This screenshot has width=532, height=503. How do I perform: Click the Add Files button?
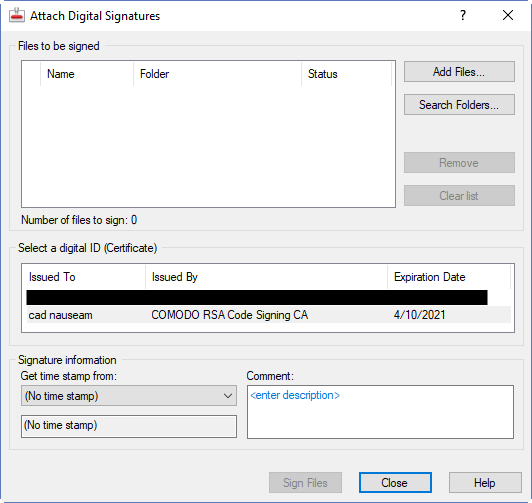459,72
